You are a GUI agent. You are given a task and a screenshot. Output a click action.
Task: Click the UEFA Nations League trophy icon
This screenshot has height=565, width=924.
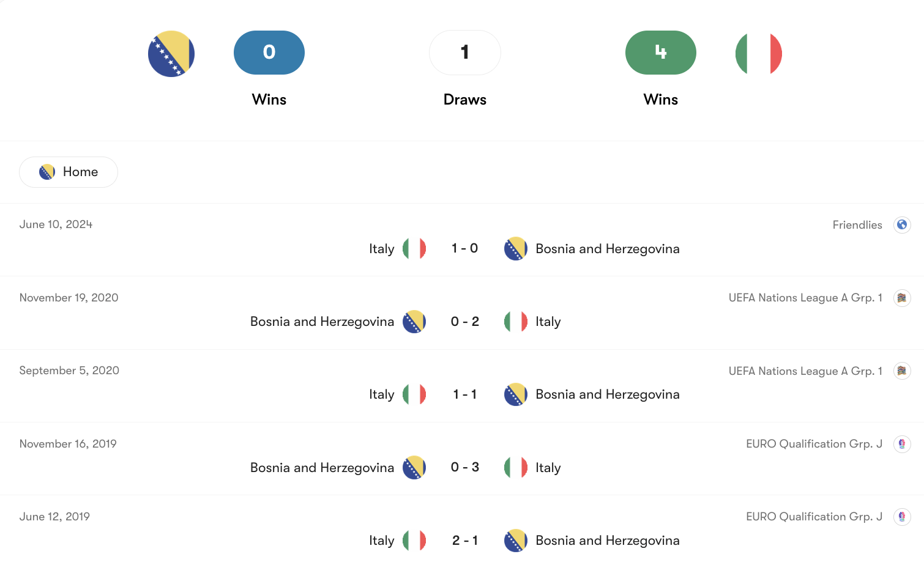[x=902, y=298]
